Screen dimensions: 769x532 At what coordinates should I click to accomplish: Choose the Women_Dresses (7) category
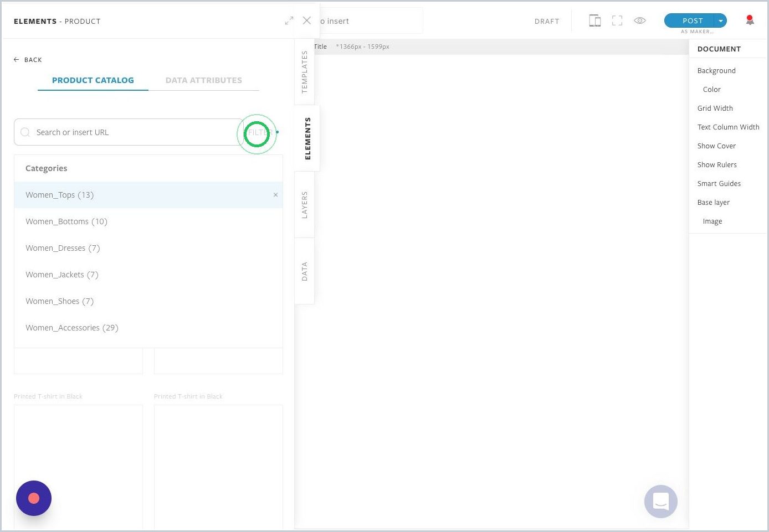tap(148, 248)
